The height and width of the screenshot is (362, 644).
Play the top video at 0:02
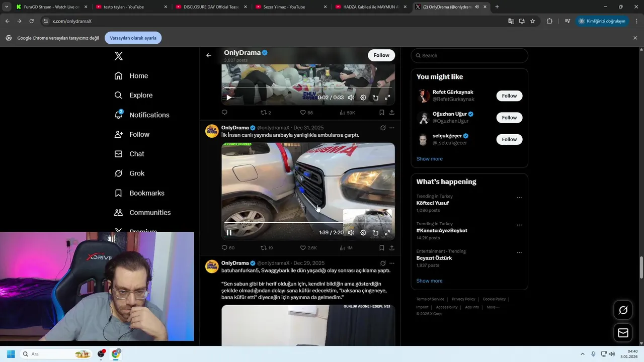229,98
